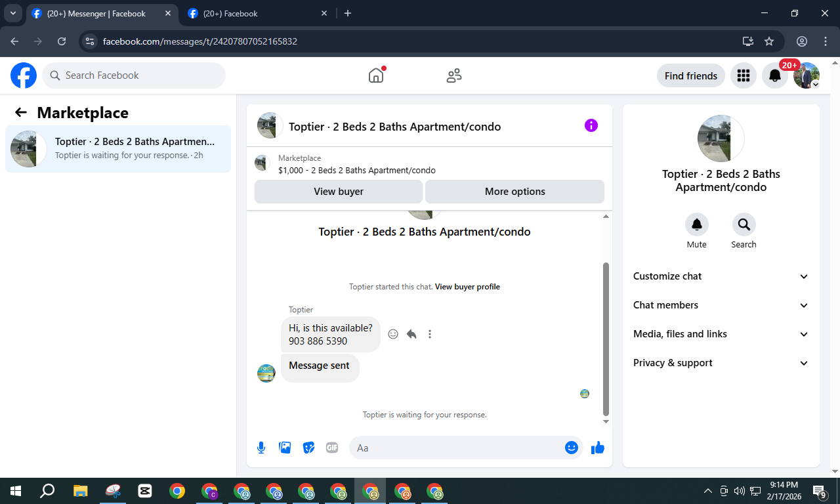
Task: Click the 'Message sent' bubble
Action: point(320,367)
